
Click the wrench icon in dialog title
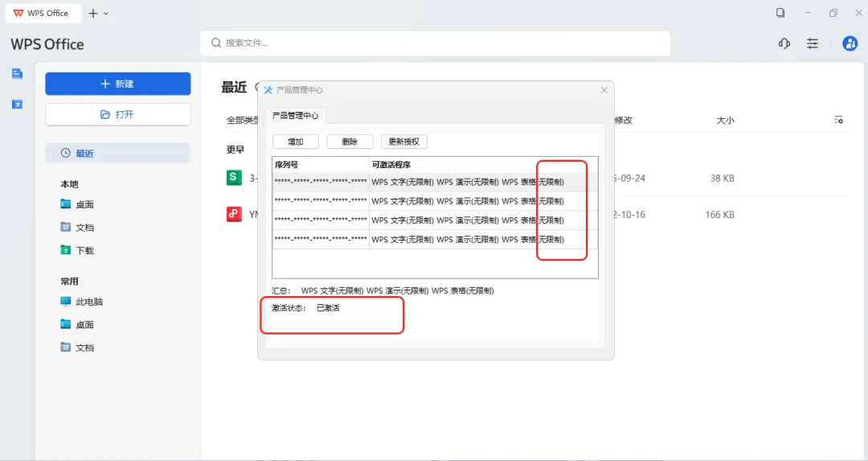268,90
